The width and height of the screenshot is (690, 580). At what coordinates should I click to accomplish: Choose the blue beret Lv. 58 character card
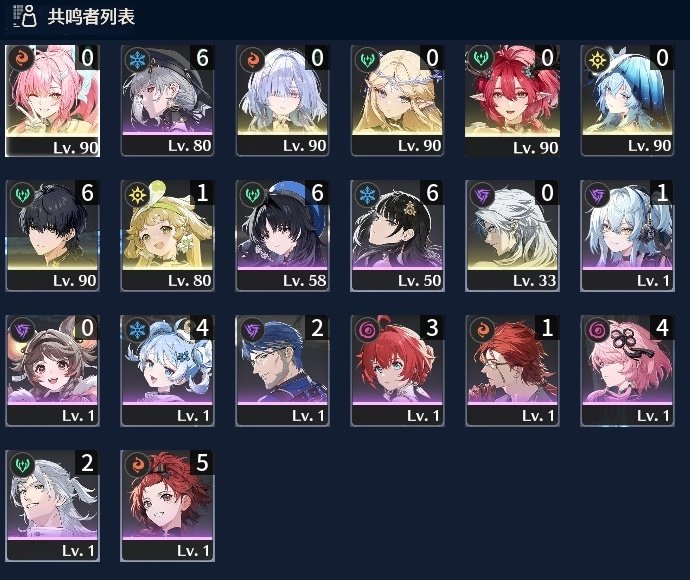(283, 235)
